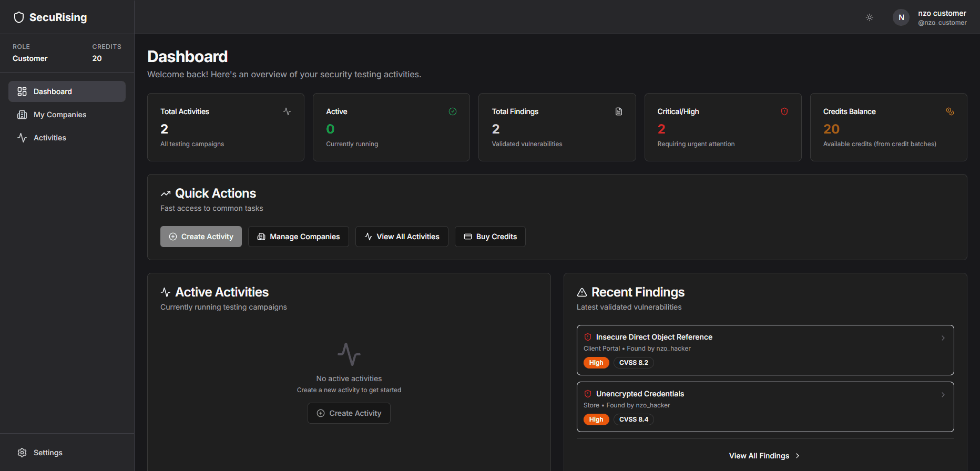Screen dimensions: 980x471
Task: Click the SecuRising shield logo icon
Action: (19, 17)
